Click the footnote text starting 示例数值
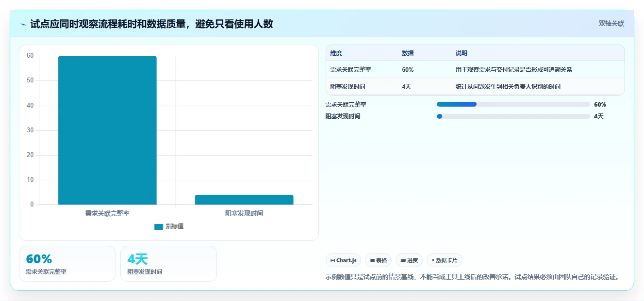The image size is (644, 301). pyautogui.click(x=472, y=277)
